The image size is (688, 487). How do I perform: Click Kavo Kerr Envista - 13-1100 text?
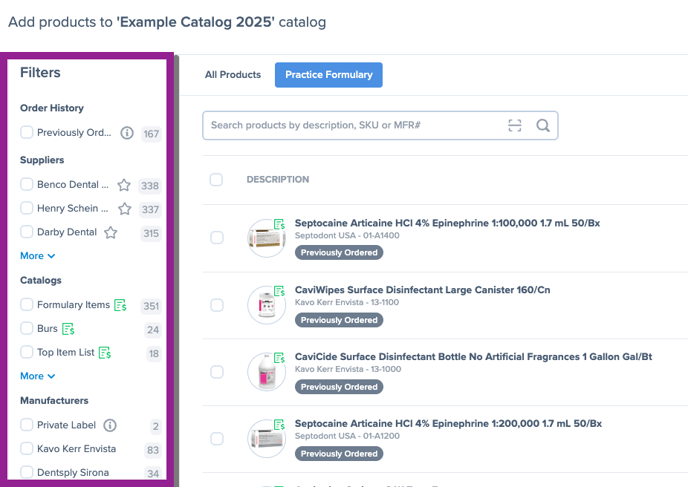pos(347,302)
